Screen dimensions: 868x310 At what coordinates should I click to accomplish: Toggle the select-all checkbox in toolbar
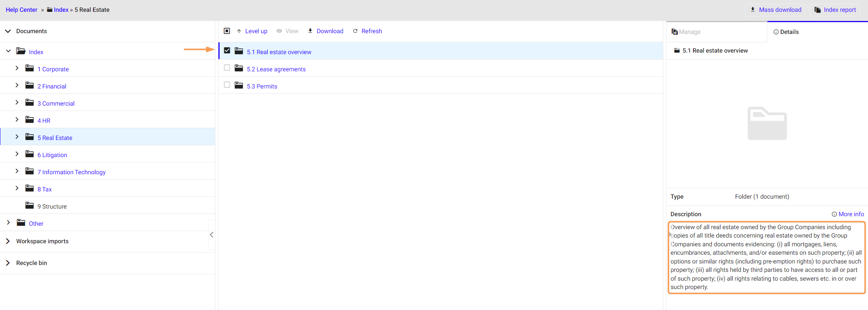pyautogui.click(x=227, y=31)
